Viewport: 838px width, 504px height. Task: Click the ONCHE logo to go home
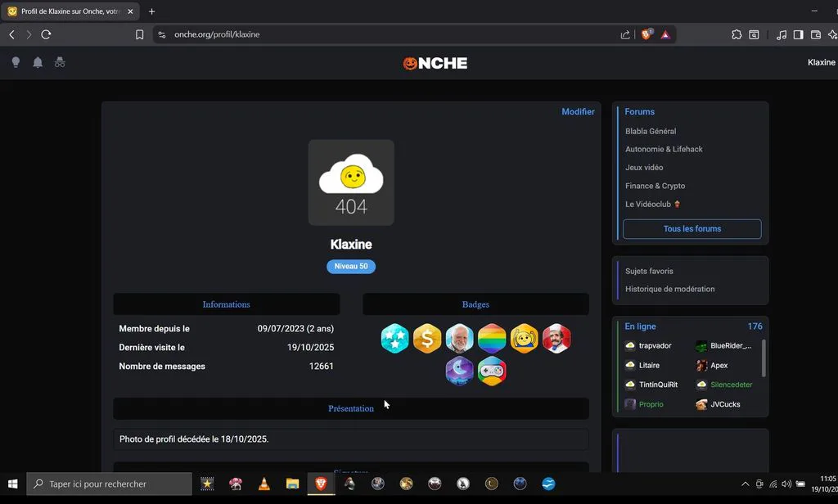[435, 63]
